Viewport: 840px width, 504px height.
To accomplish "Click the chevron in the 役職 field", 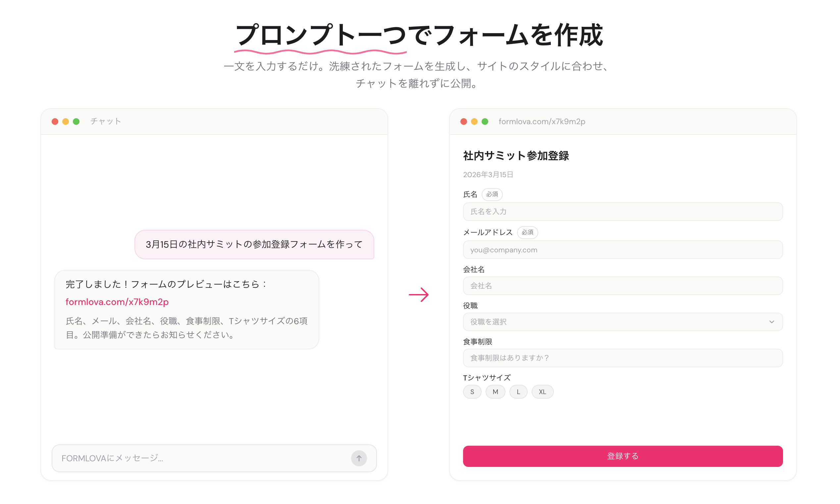I will [771, 322].
